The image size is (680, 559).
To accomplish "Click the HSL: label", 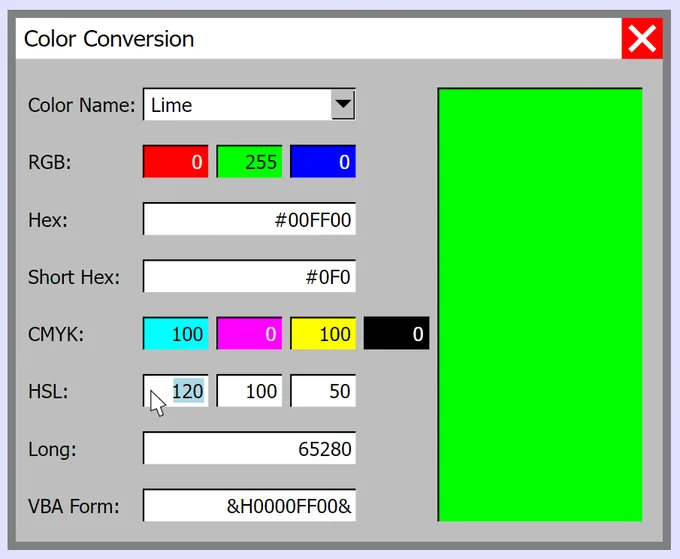I will click(48, 391).
